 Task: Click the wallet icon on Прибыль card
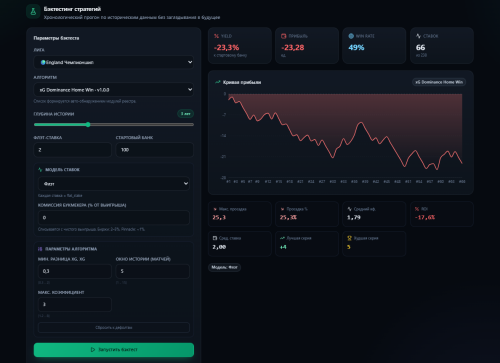[284, 36]
